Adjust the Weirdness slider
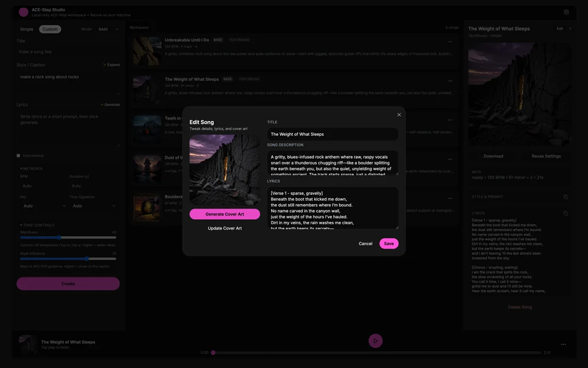This screenshot has width=588, height=368. [x=59, y=237]
